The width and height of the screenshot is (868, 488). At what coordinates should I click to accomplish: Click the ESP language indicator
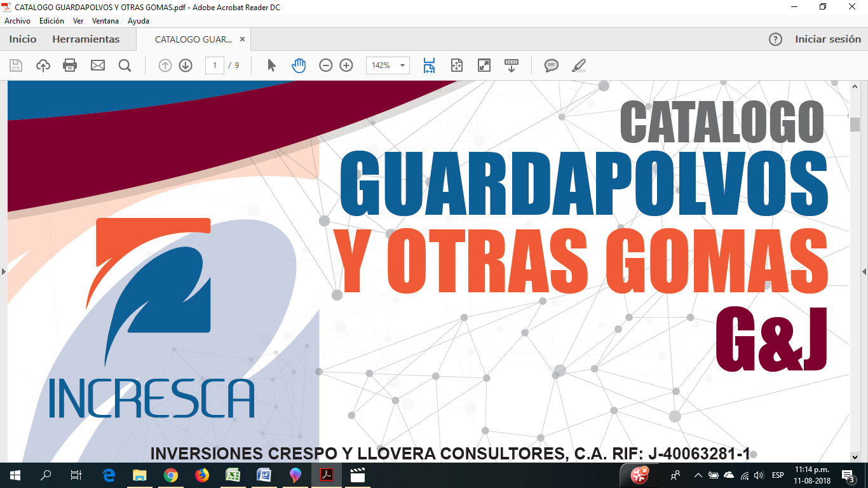pyautogui.click(x=778, y=475)
